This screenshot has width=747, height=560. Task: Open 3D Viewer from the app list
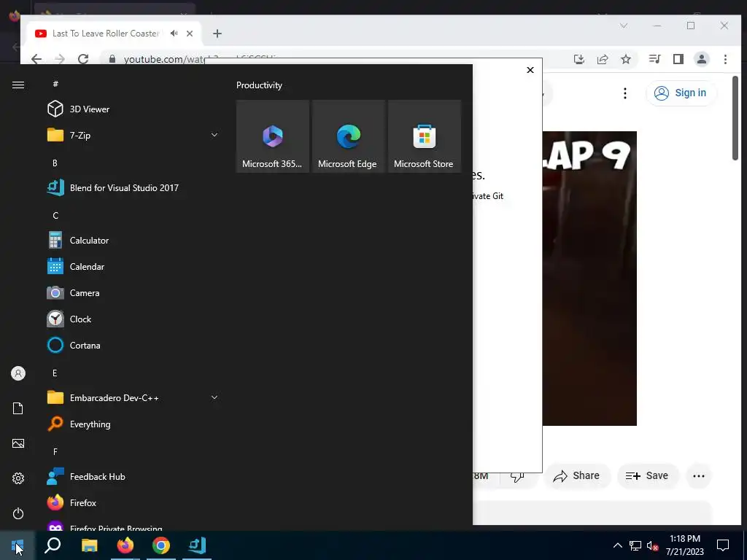pos(133,109)
